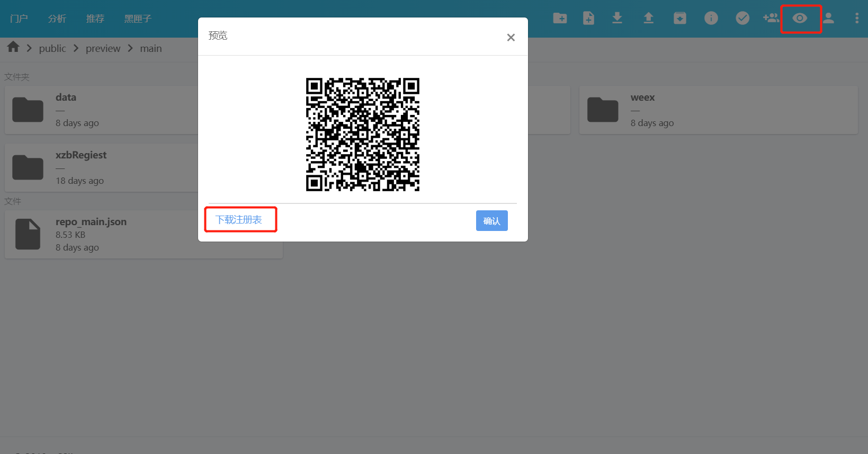Click the new folder icon in toolbar
This screenshot has width=868, height=454.
click(560, 19)
